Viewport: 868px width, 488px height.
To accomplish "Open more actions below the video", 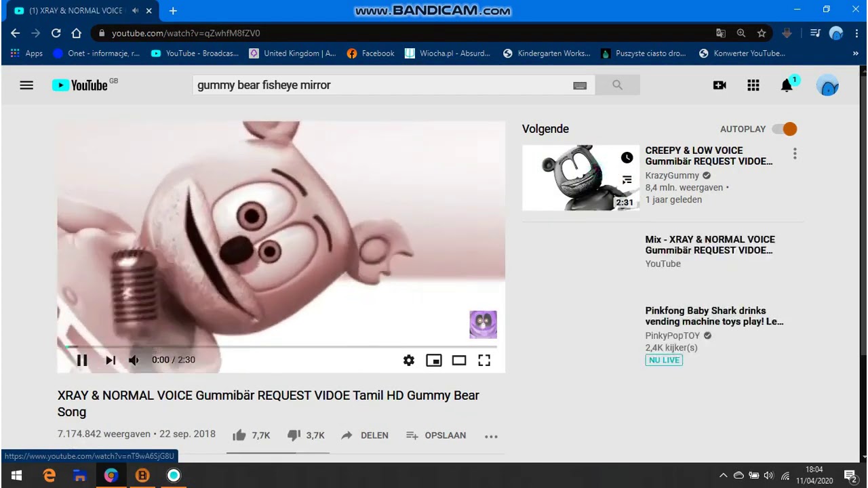I will pyautogui.click(x=492, y=436).
